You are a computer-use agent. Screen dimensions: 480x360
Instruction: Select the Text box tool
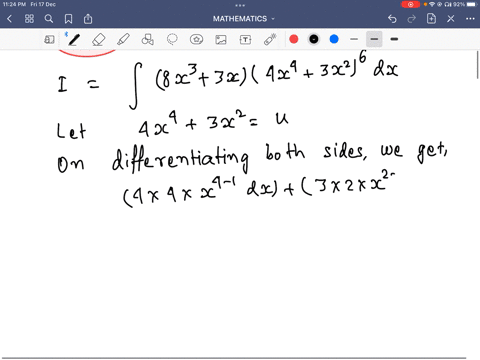(x=245, y=40)
